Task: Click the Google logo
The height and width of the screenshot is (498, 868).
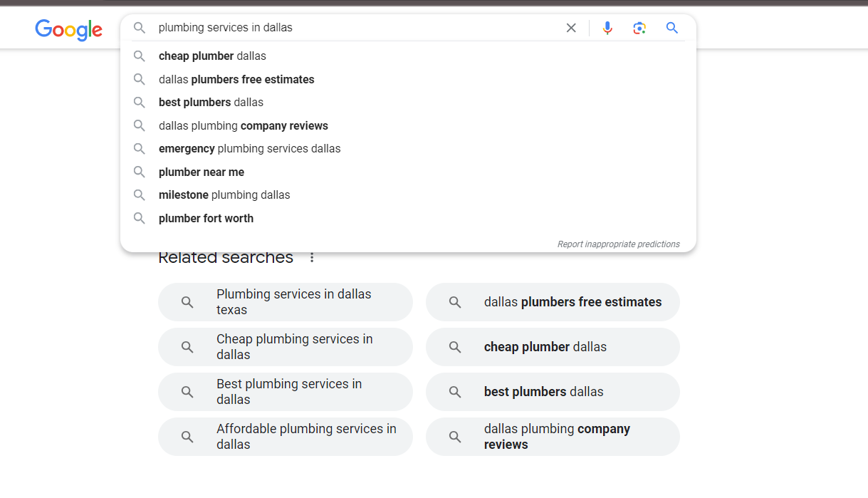Action: (68, 30)
